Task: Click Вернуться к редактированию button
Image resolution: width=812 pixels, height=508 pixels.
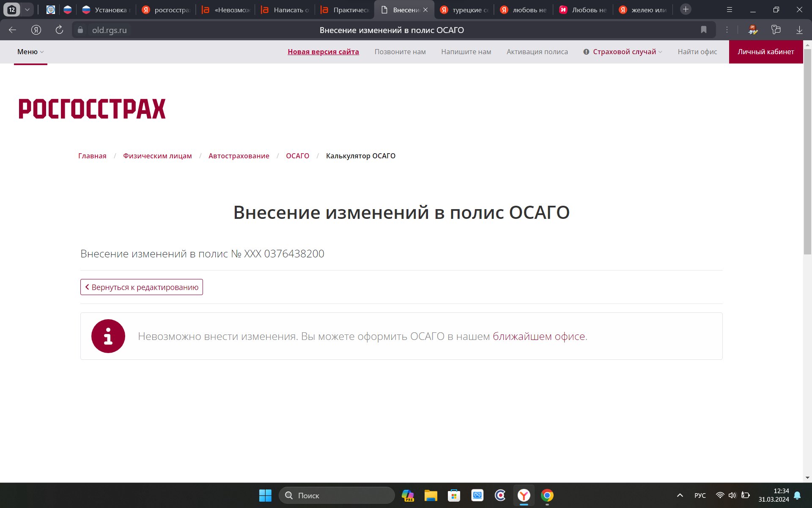Action: coord(142,287)
